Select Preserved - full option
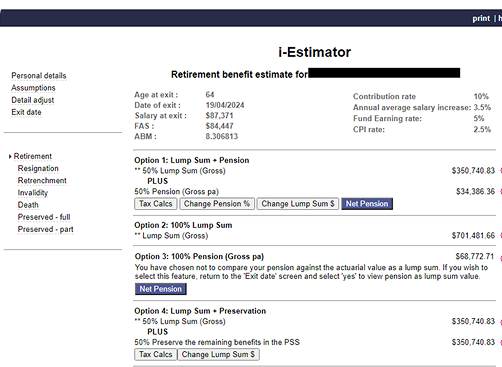 44,217
